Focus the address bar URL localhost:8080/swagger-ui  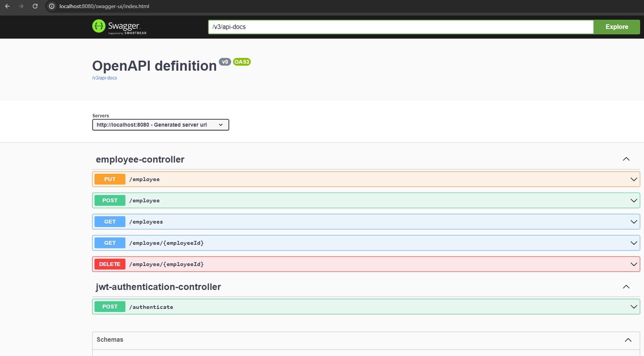(x=104, y=6)
